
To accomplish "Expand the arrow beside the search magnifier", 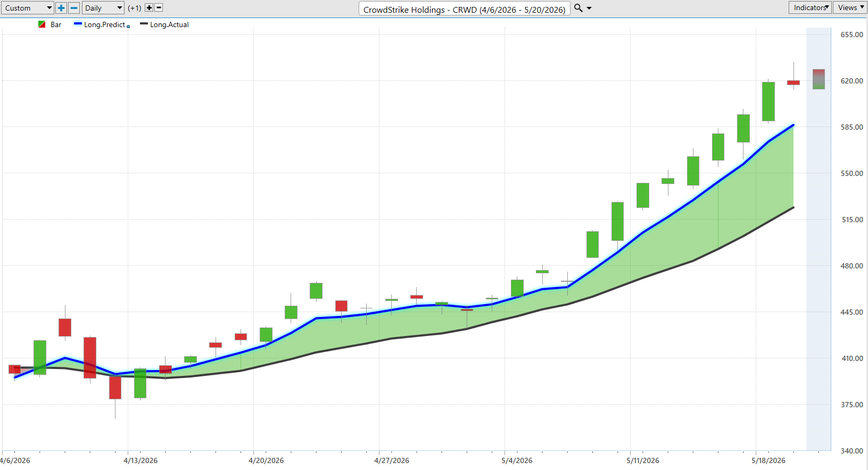I will (x=589, y=9).
